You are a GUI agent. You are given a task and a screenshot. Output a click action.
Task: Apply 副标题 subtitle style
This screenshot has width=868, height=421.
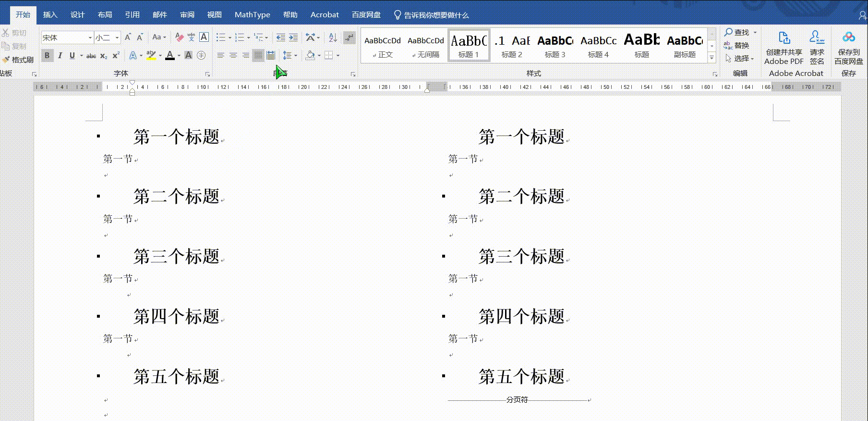(685, 45)
